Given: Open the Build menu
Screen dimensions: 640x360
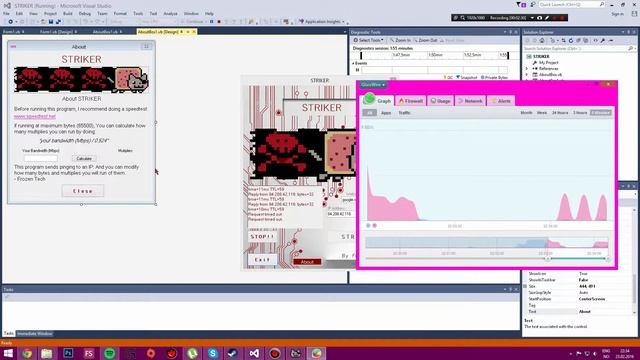Looking at the screenshot, I should click(x=68, y=13).
